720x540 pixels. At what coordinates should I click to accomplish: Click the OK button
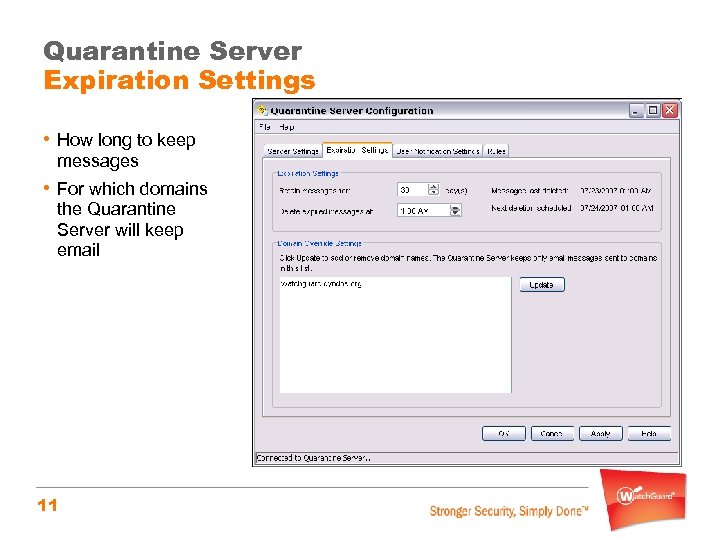[x=504, y=433]
